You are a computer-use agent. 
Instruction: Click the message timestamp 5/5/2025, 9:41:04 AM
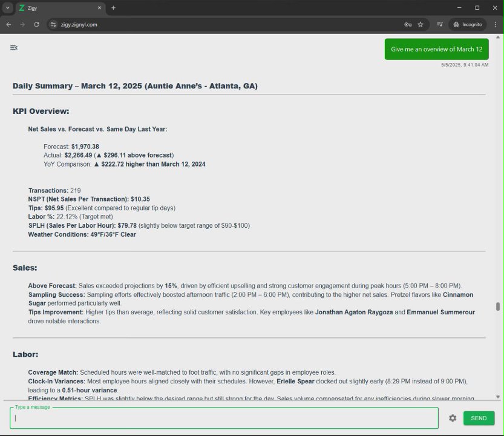click(465, 65)
